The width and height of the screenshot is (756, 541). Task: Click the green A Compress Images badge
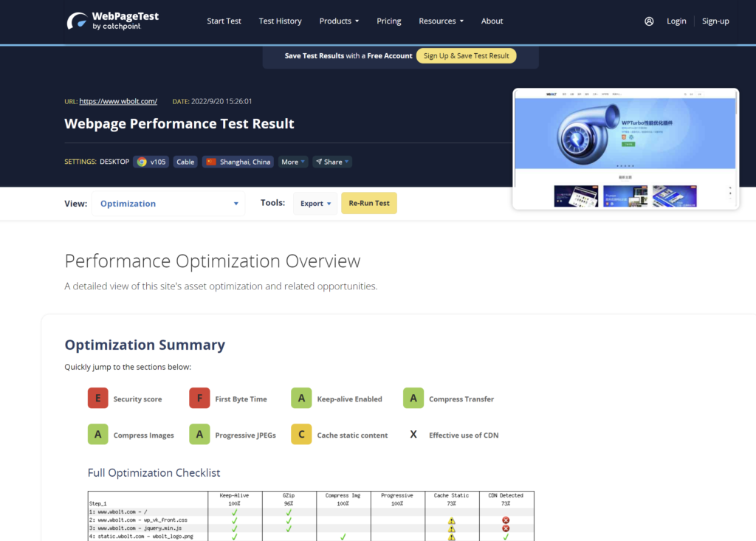pos(97,435)
